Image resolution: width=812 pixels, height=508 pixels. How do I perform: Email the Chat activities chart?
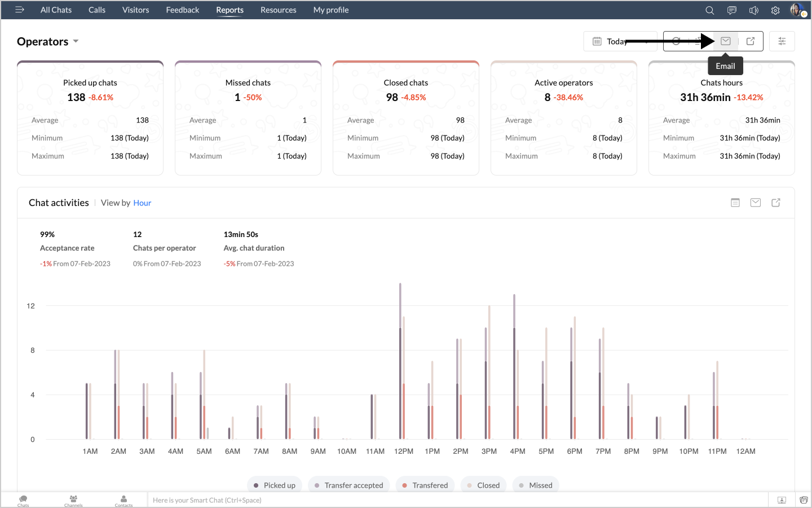click(756, 203)
